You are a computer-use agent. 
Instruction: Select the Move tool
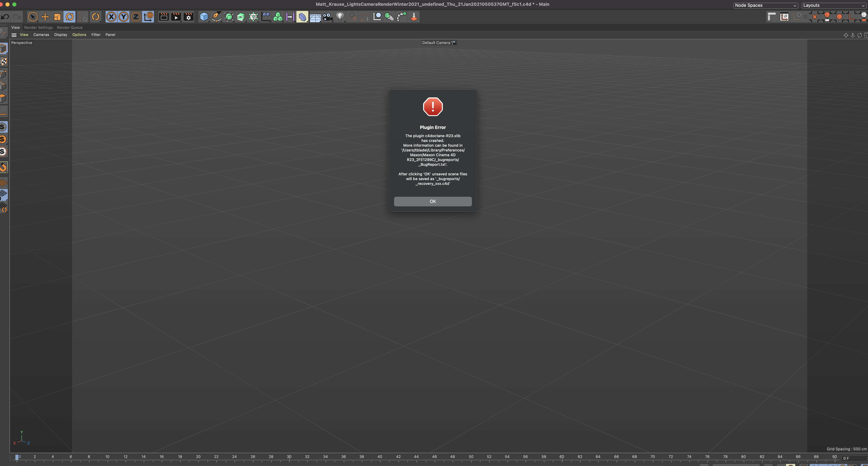45,17
